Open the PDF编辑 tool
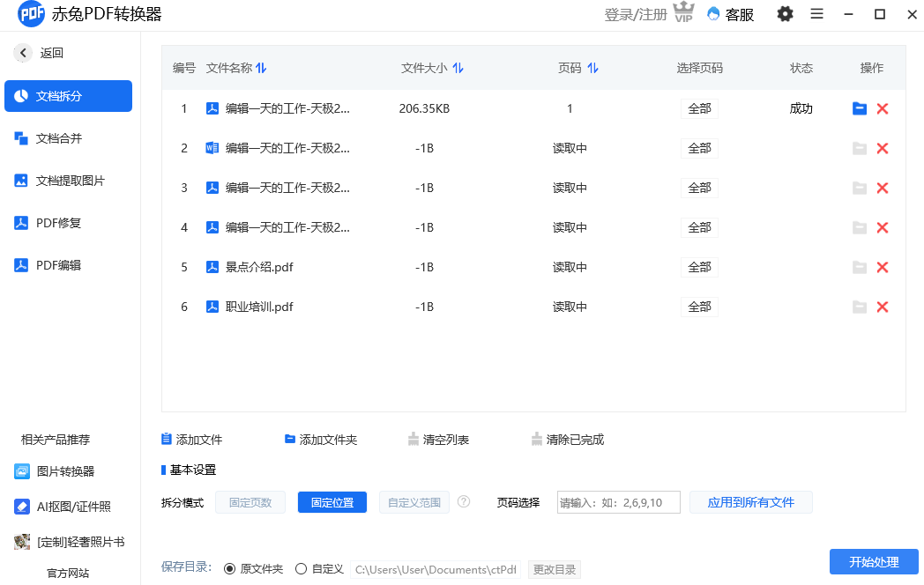The width and height of the screenshot is (924, 585). pyautogui.click(x=62, y=264)
